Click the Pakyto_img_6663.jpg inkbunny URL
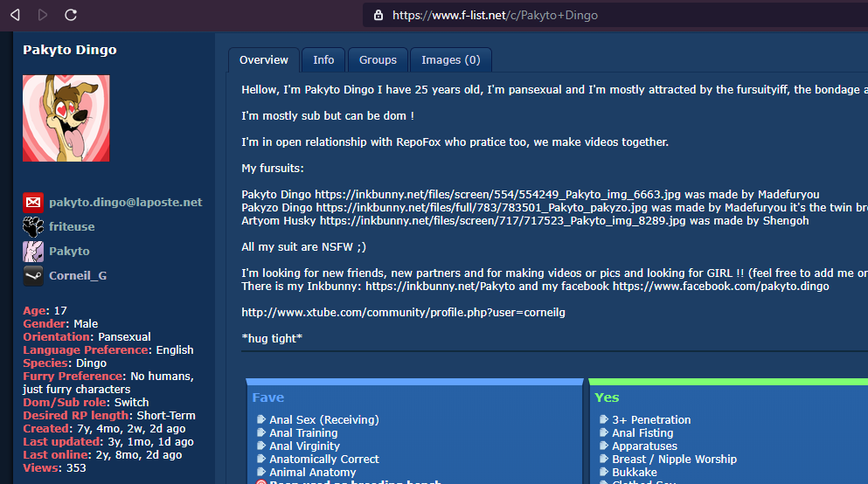 pyautogui.click(x=498, y=195)
